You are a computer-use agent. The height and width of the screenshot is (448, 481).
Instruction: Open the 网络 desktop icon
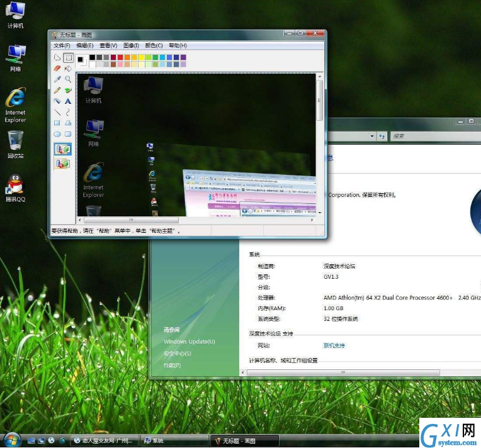pos(15,58)
